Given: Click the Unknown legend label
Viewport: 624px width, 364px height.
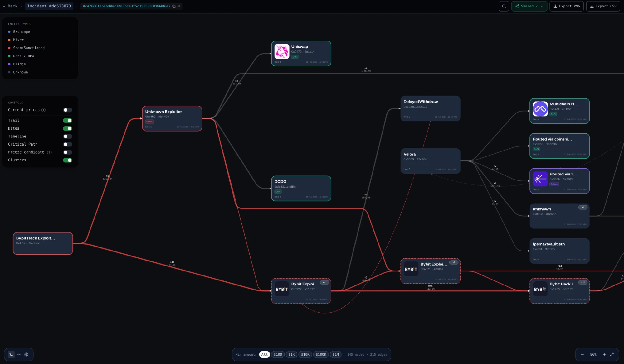Looking at the screenshot, I should (x=21, y=72).
